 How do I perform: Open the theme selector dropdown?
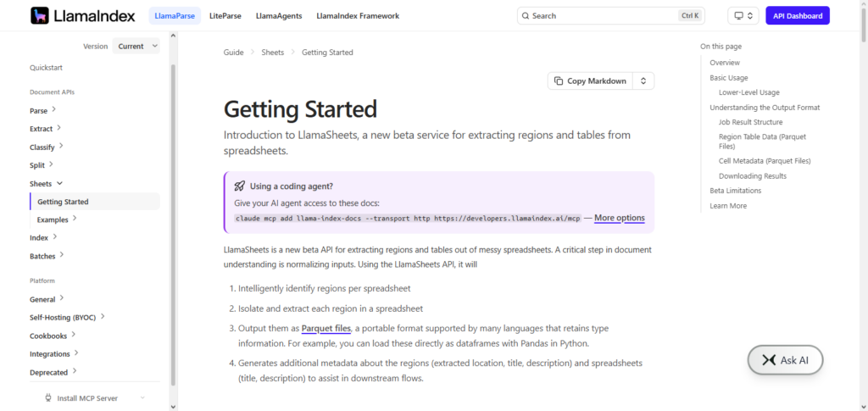[743, 15]
